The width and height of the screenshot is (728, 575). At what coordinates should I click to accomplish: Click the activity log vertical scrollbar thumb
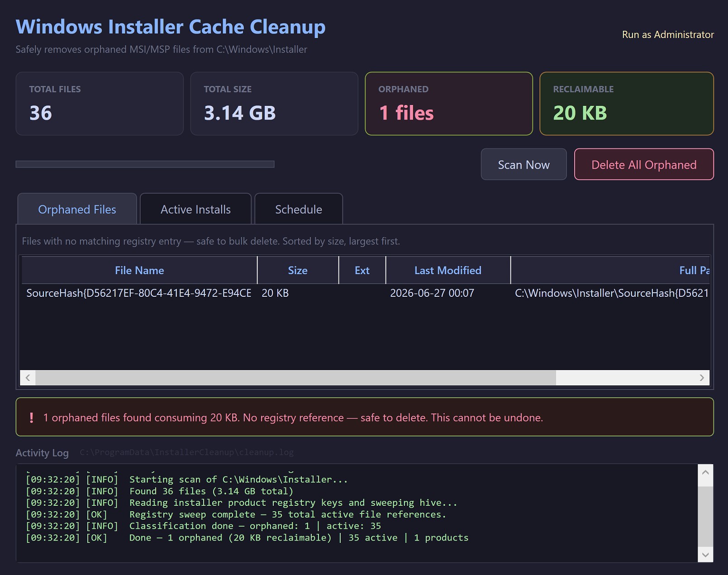[705, 517]
